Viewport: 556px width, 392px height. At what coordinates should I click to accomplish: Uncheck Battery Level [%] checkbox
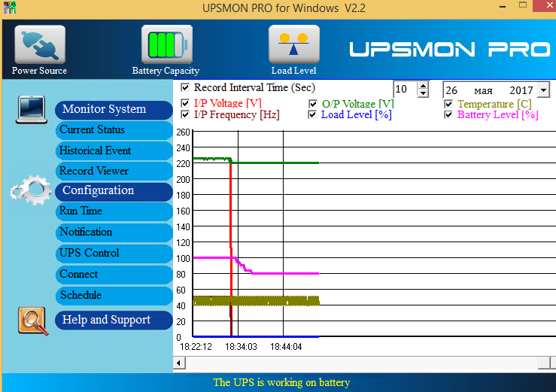(448, 114)
